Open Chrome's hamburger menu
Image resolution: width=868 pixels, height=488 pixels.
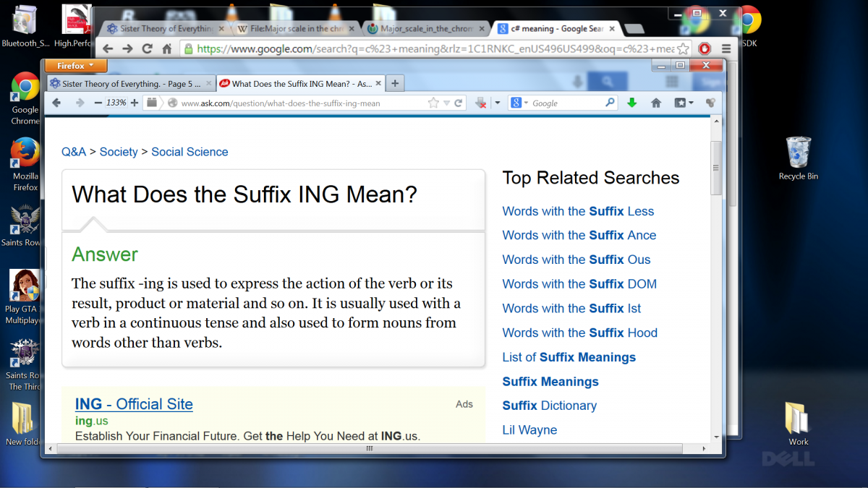[x=726, y=48]
